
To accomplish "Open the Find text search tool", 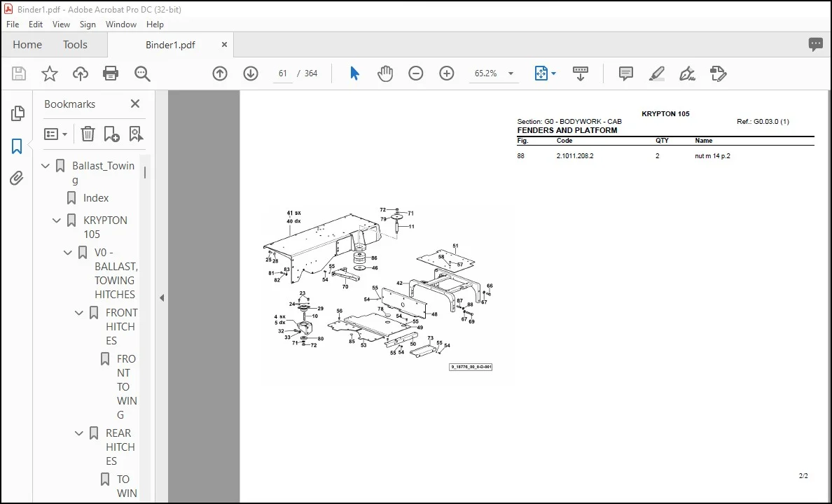I will click(x=142, y=73).
